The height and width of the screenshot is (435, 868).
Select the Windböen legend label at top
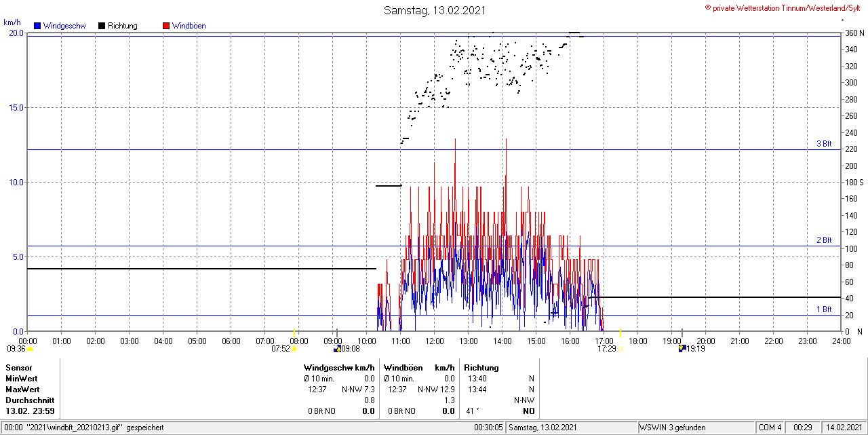(x=189, y=26)
